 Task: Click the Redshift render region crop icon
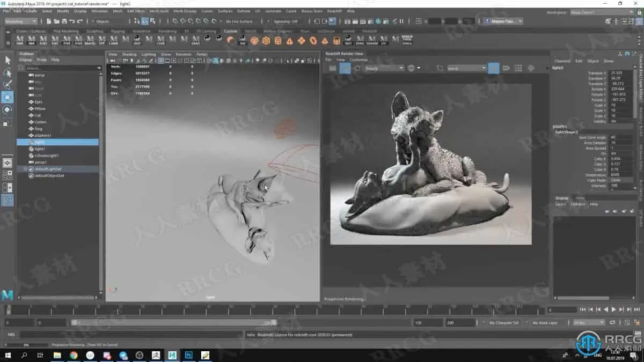440,68
